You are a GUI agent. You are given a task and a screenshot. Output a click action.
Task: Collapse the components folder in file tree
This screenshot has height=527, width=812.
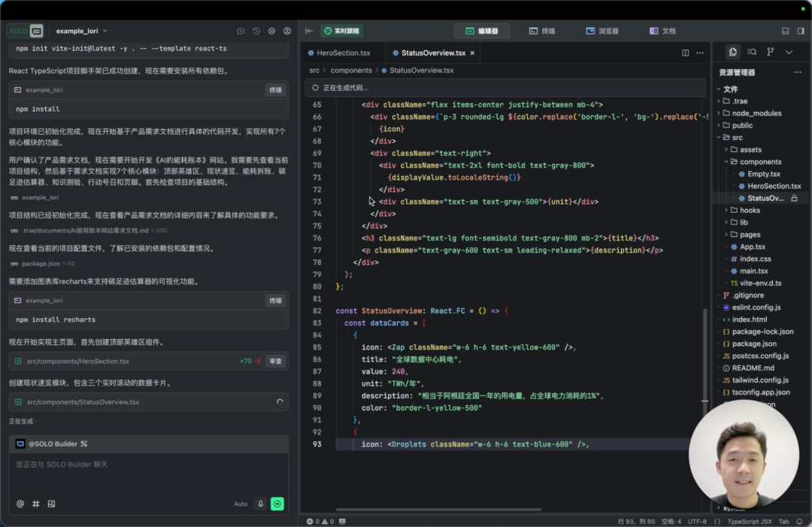(x=759, y=162)
